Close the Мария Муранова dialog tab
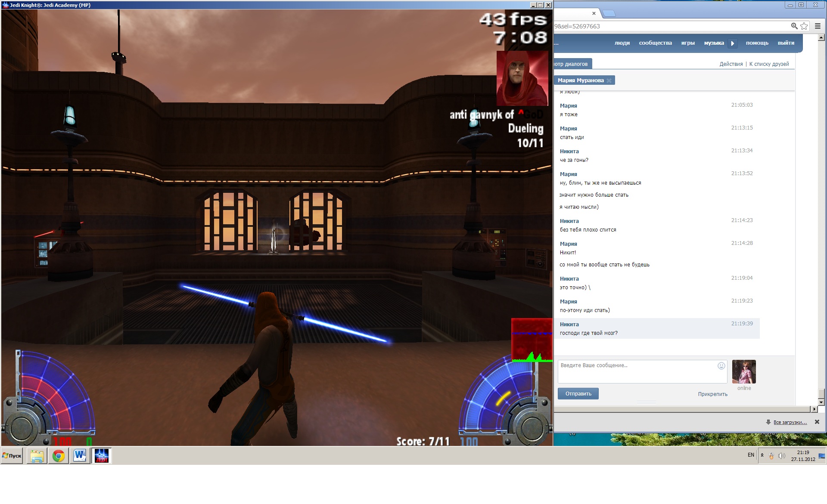Image resolution: width=827 pixels, height=504 pixels. click(609, 80)
